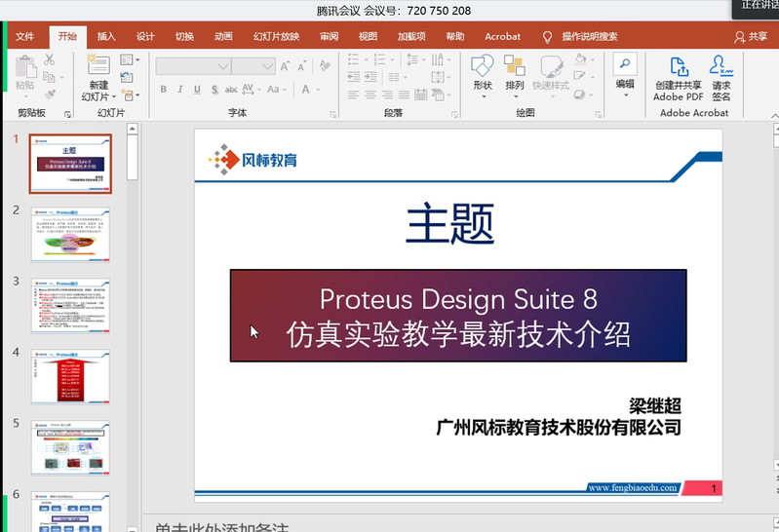Expand the font name dropdown
Viewport: 779px width, 532px height.
(x=224, y=66)
